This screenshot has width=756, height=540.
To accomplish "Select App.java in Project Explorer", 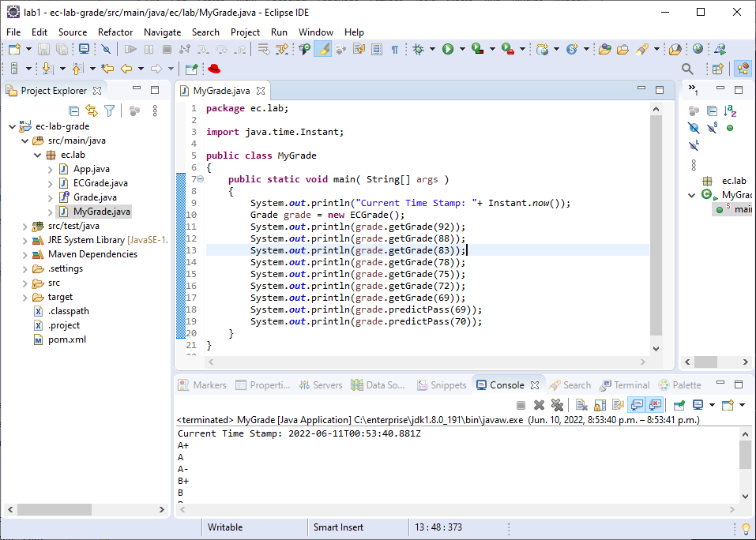I will pyautogui.click(x=92, y=170).
